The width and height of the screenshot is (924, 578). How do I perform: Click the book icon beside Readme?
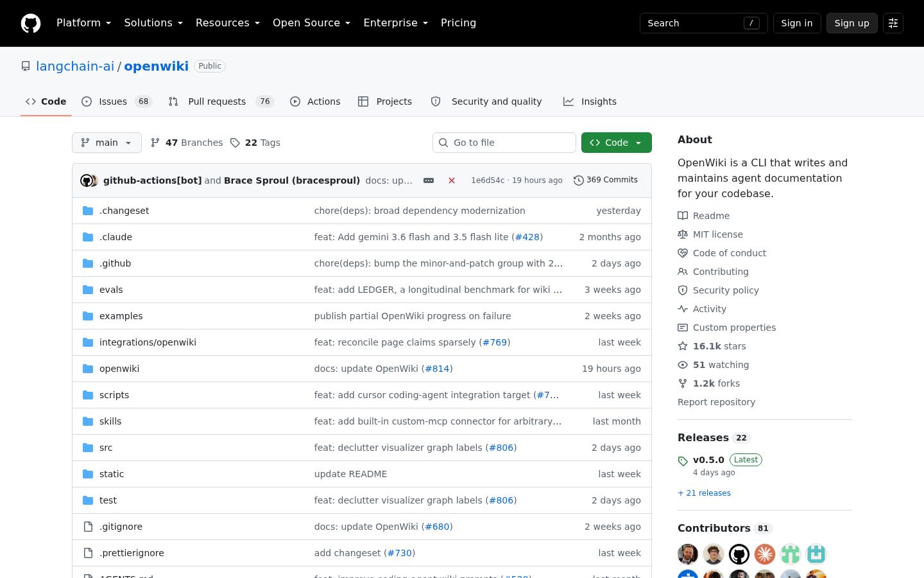(x=683, y=216)
